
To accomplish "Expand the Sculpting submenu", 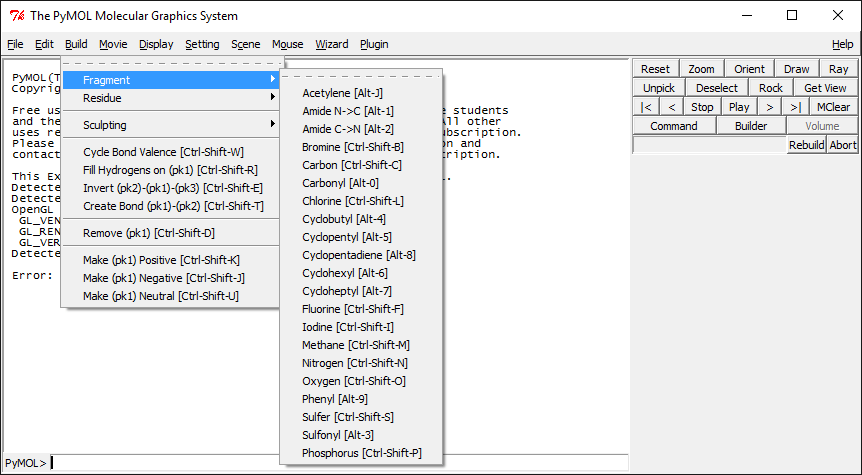I will click(x=172, y=125).
